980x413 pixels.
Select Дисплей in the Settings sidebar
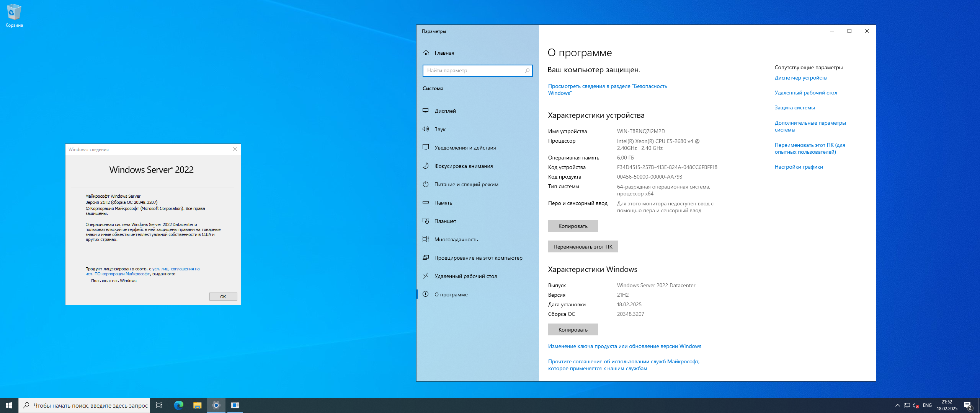point(477,111)
